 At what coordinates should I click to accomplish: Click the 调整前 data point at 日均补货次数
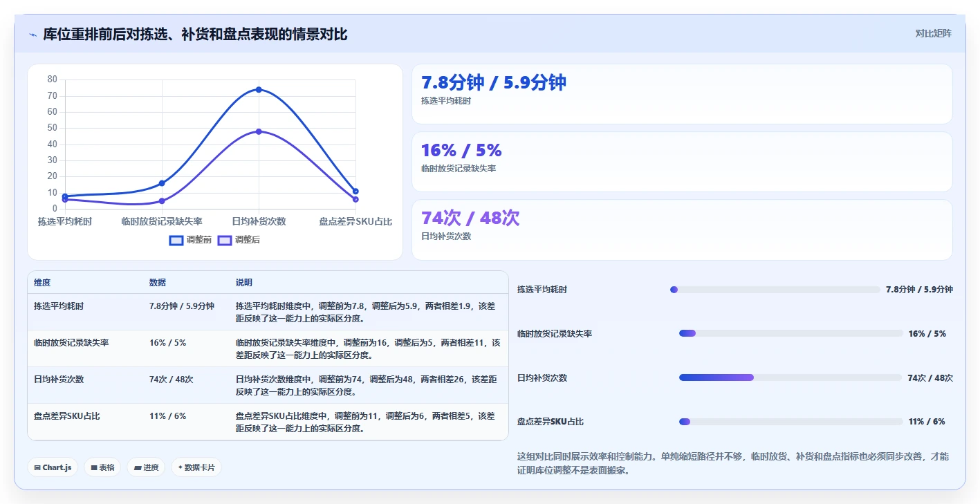click(259, 89)
